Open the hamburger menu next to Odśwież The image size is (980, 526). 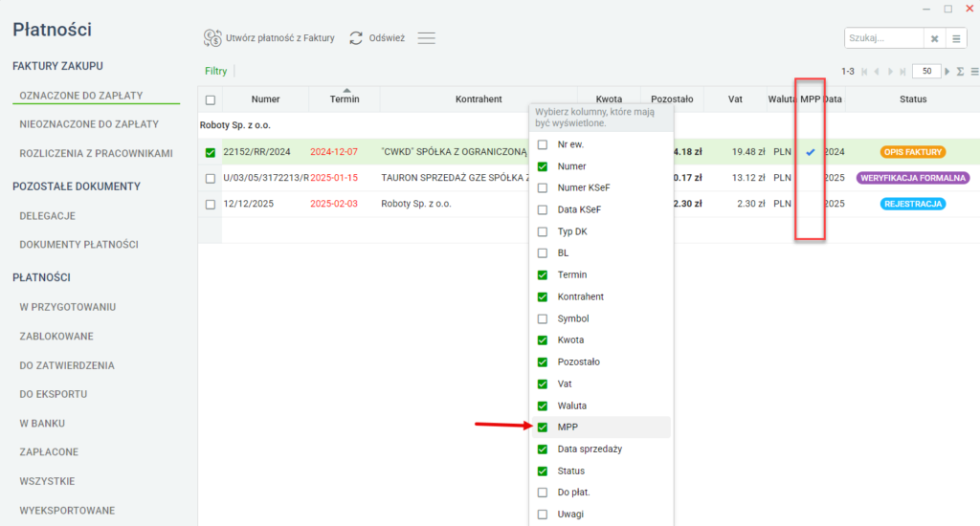coord(426,38)
